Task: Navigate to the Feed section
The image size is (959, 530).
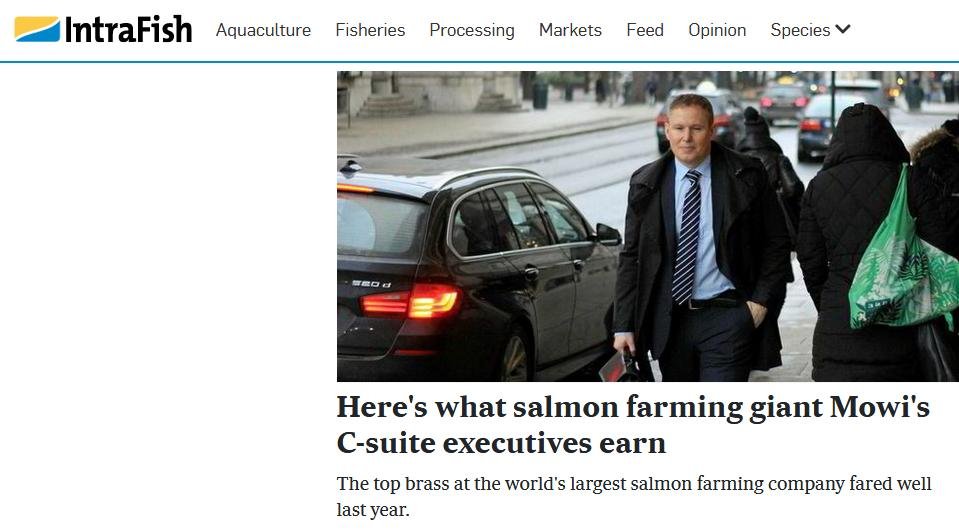Action: pyautogui.click(x=645, y=30)
